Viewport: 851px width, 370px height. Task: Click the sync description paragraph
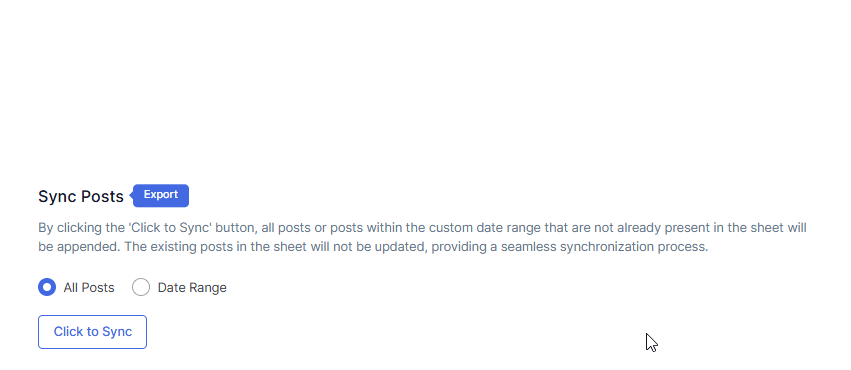point(422,237)
